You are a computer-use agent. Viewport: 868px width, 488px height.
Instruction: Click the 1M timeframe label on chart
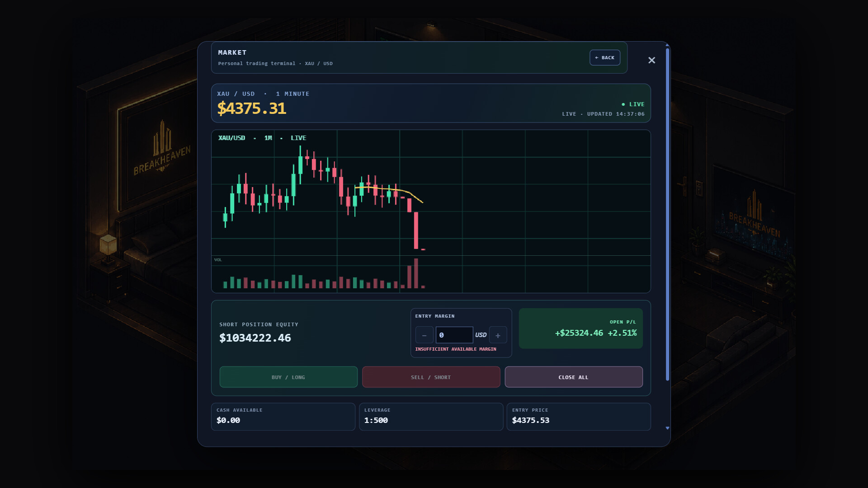pos(268,138)
